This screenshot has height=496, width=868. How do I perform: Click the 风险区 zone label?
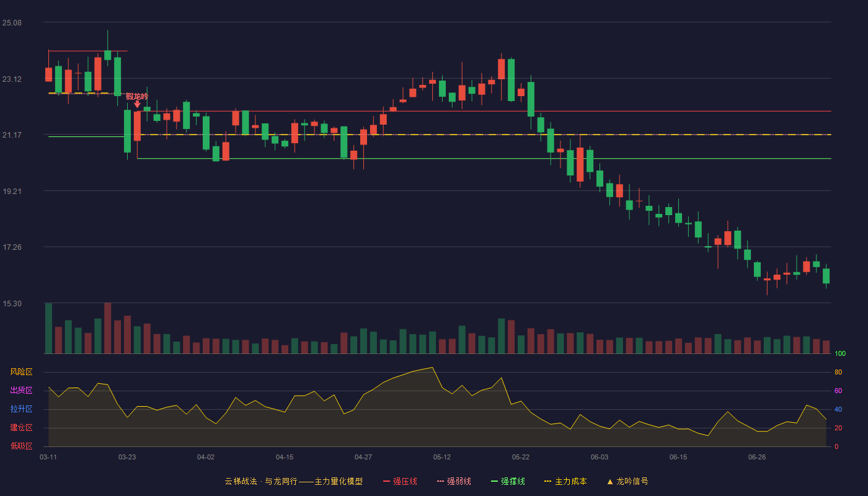(21, 372)
